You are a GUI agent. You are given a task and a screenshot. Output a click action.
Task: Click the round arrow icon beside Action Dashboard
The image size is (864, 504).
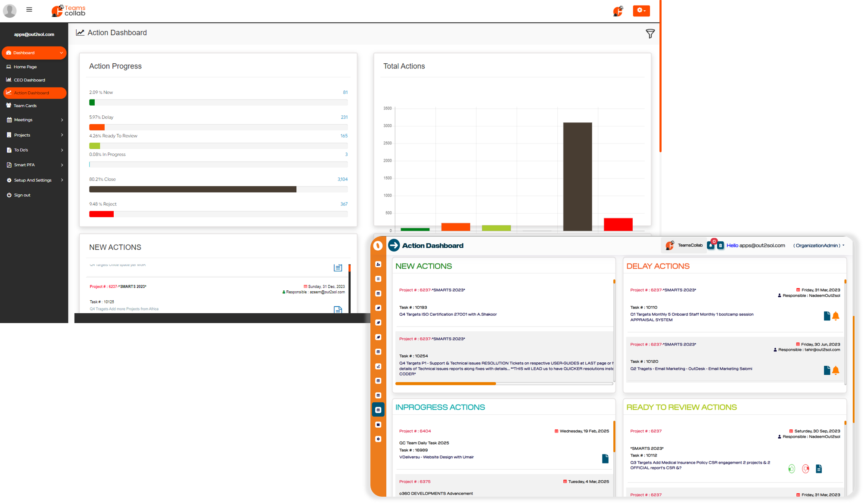[394, 246]
